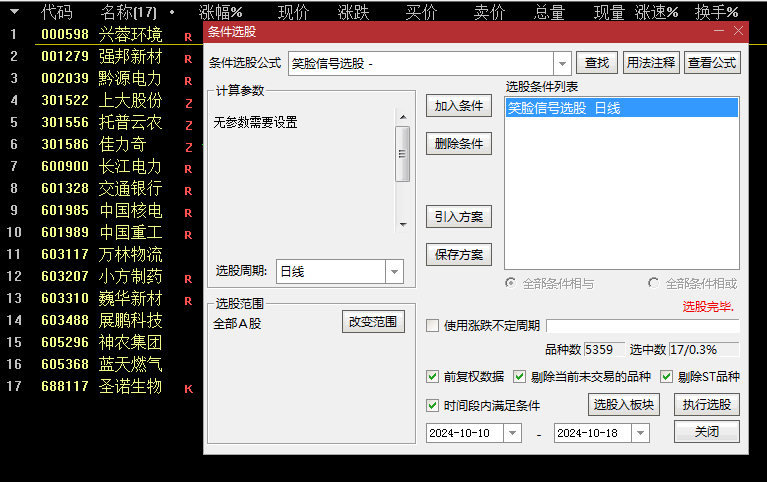The image size is (767, 482).
Task: Toggle 使用涨跌不定周期 checkbox
Action: pyautogui.click(x=432, y=326)
